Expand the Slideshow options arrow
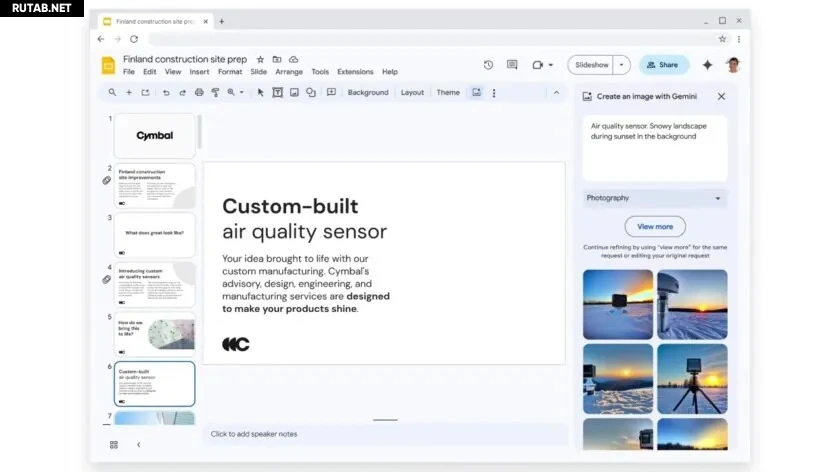The width and height of the screenshot is (840, 472). click(x=621, y=65)
